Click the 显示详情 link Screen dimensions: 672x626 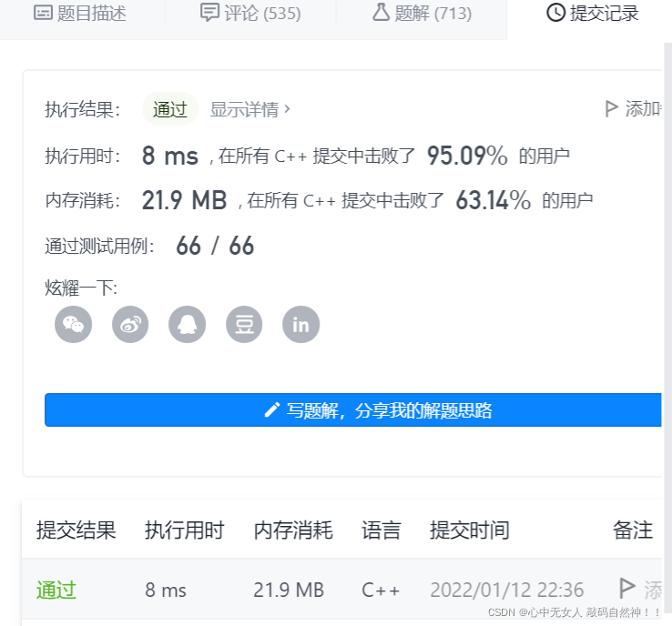point(249,109)
